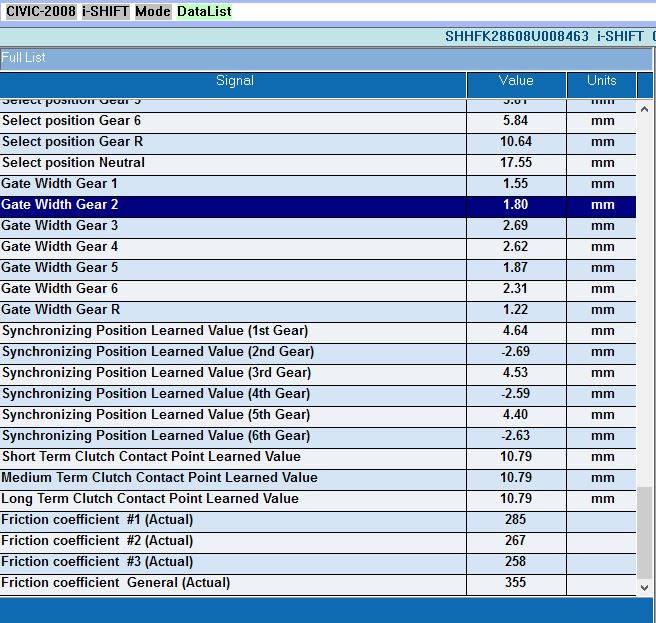The width and height of the screenshot is (656, 623).
Task: Click the scrollbar up arrow
Action: coord(644,109)
